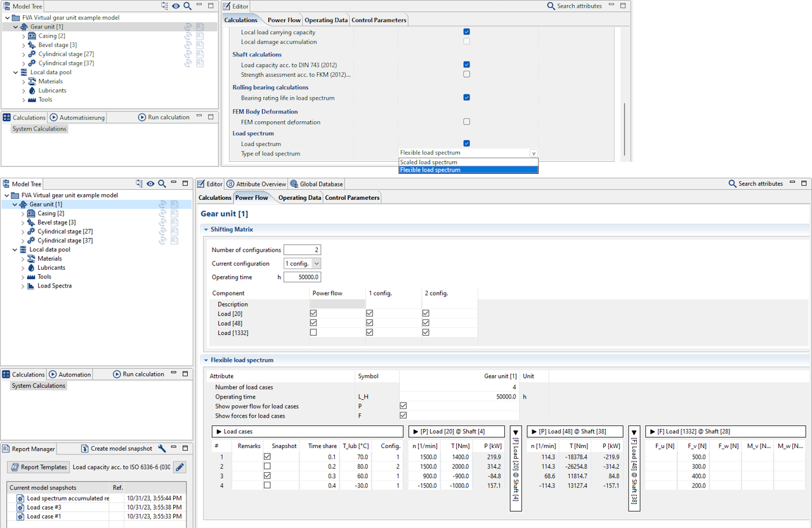Open the Current configuration dropdown
Viewport: 812px width, 528px height.
[316, 263]
